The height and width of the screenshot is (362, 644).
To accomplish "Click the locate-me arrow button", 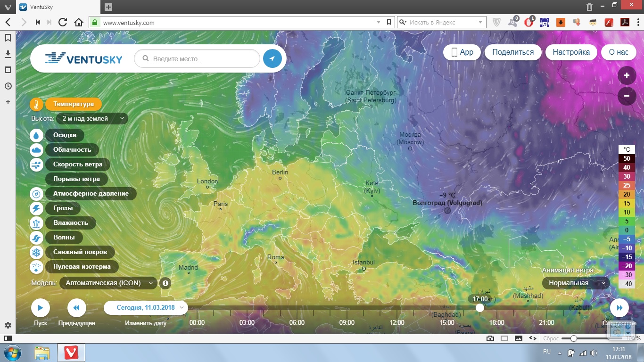I will tap(272, 59).
